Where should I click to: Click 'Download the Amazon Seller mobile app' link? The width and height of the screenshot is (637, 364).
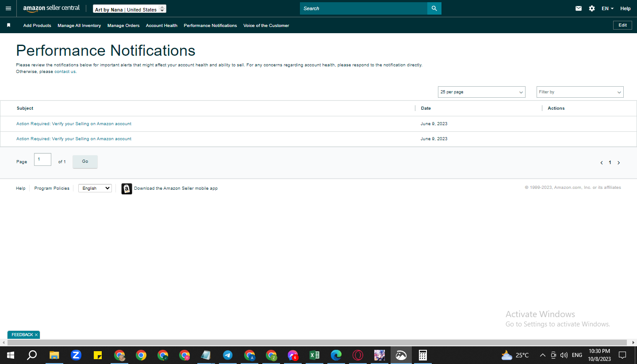pos(176,188)
